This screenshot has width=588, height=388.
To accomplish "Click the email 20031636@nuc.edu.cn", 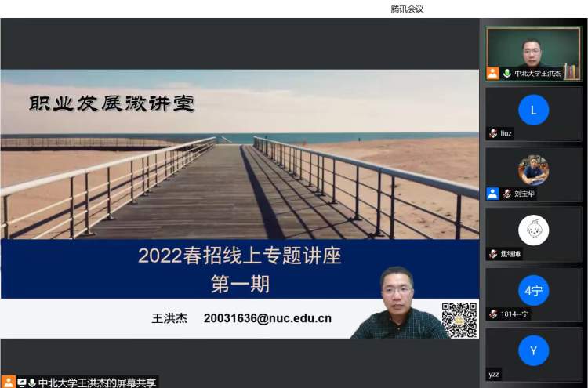I will 268,318.
